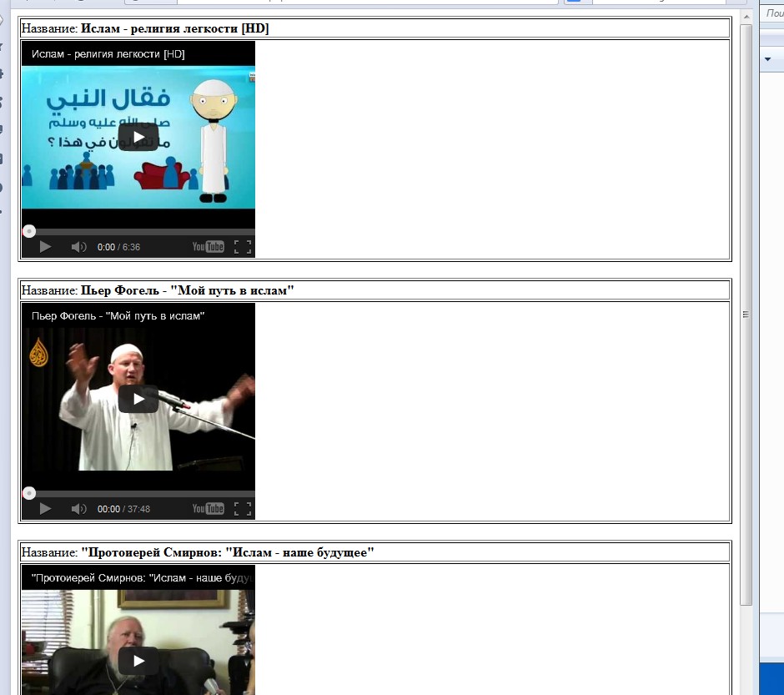Click play icon in first video's control bar
784x695 pixels.
coord(45,247)
